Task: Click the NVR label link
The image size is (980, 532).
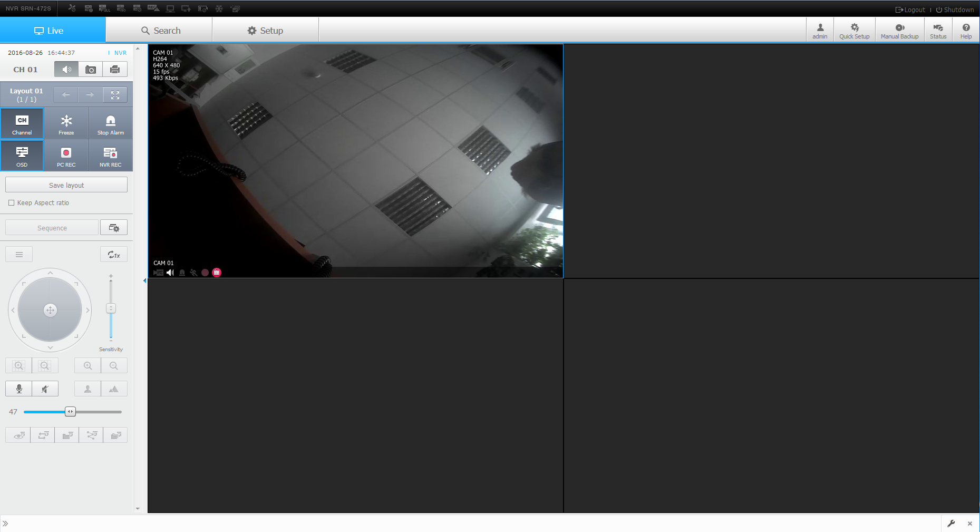Action: click(x=120, y=53)
